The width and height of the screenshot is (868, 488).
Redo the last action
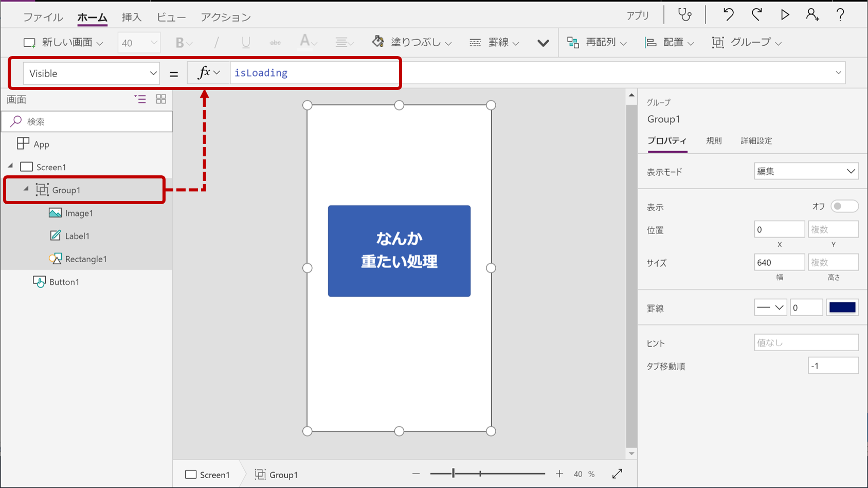point(756,14)
